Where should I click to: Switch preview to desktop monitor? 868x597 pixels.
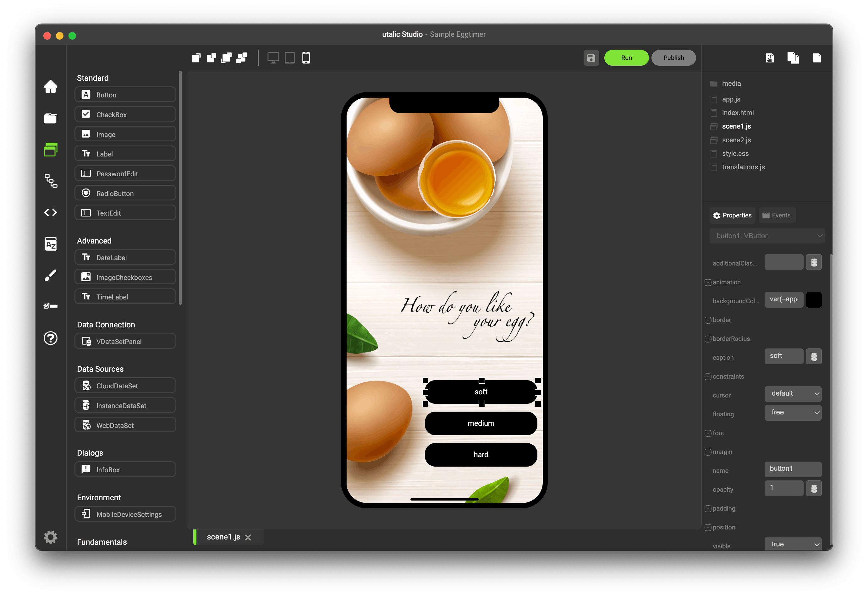click(273, 58)
